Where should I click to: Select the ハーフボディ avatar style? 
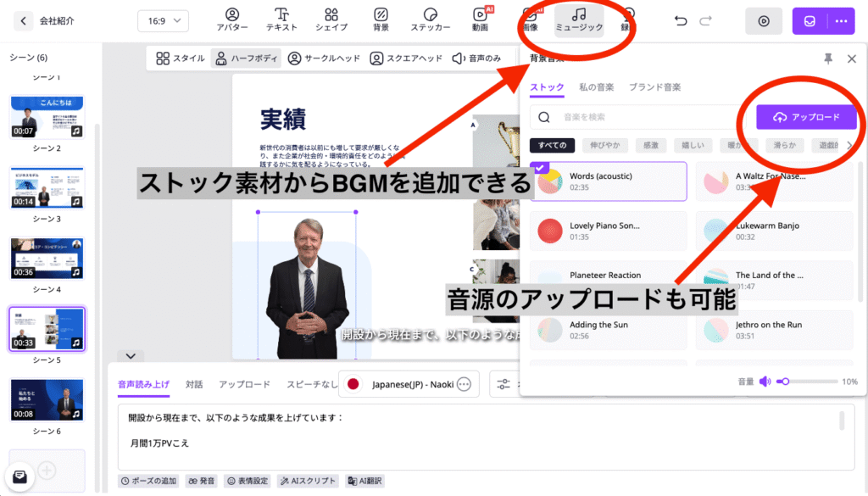point(246,59)
